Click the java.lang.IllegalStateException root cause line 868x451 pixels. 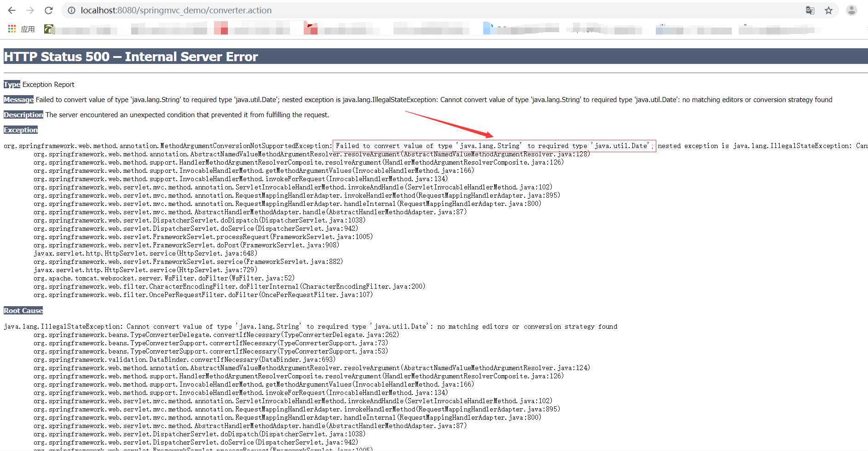click(x=310, y=326)
